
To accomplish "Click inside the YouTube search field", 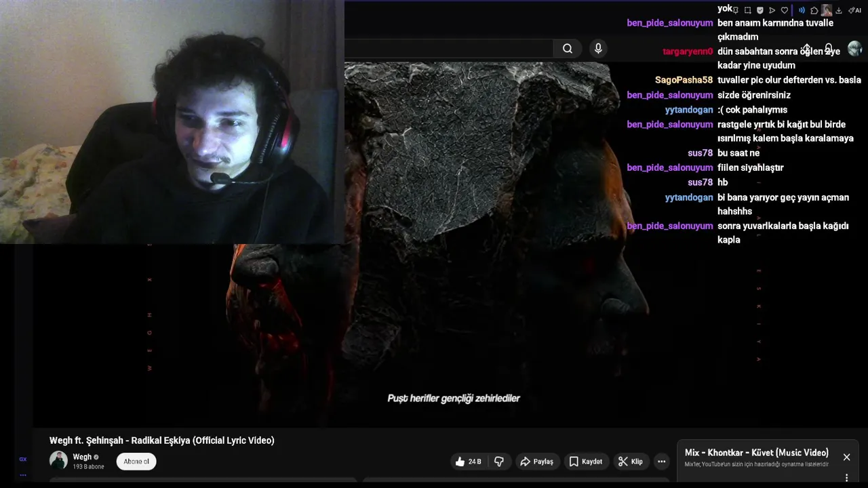I will click(449, 48).
